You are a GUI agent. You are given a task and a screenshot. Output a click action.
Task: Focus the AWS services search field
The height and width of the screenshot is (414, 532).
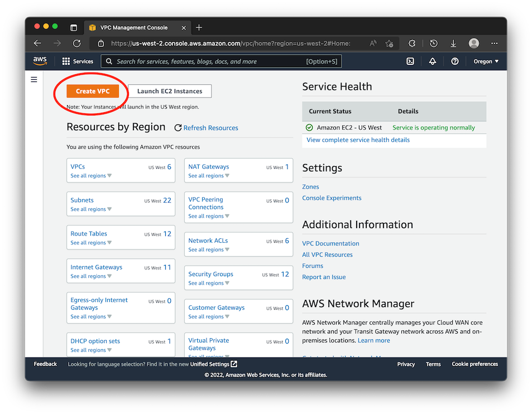221,61
